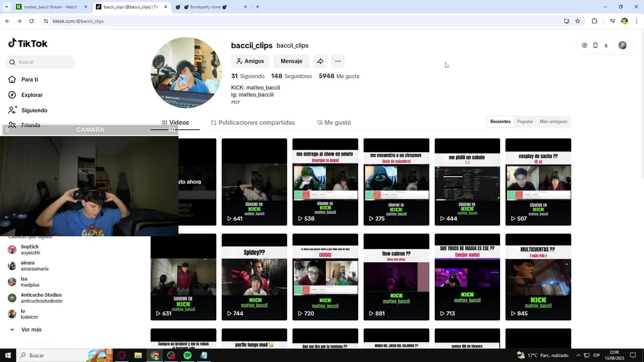Open the 31 Siguiendo list
Viewport: 644px width, 362px height.
point(248,76)
